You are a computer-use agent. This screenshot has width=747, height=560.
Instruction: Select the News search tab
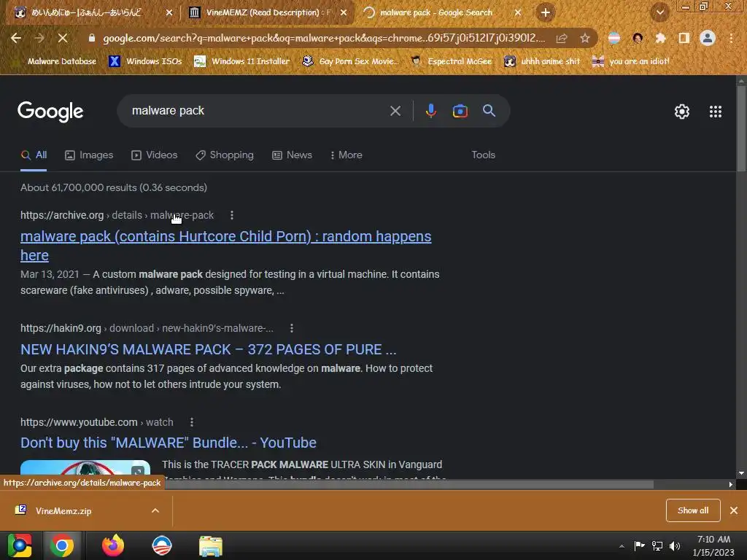click(292, 155)
